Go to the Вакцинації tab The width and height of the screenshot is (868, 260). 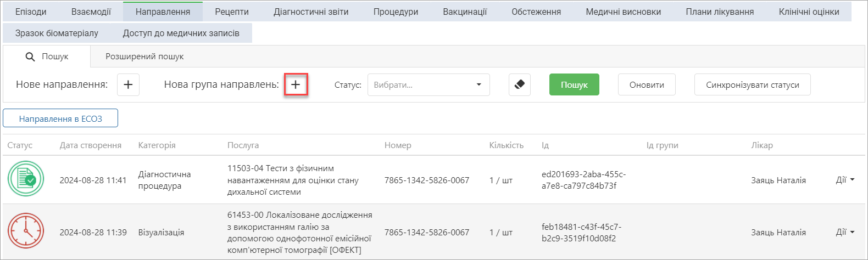click(x=465, y=12)
